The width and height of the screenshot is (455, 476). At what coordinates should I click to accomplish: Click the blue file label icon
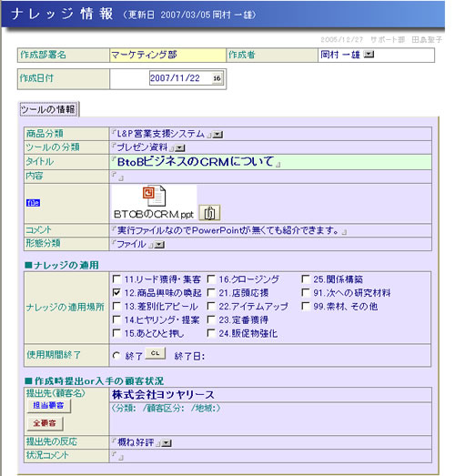point(33,203)
